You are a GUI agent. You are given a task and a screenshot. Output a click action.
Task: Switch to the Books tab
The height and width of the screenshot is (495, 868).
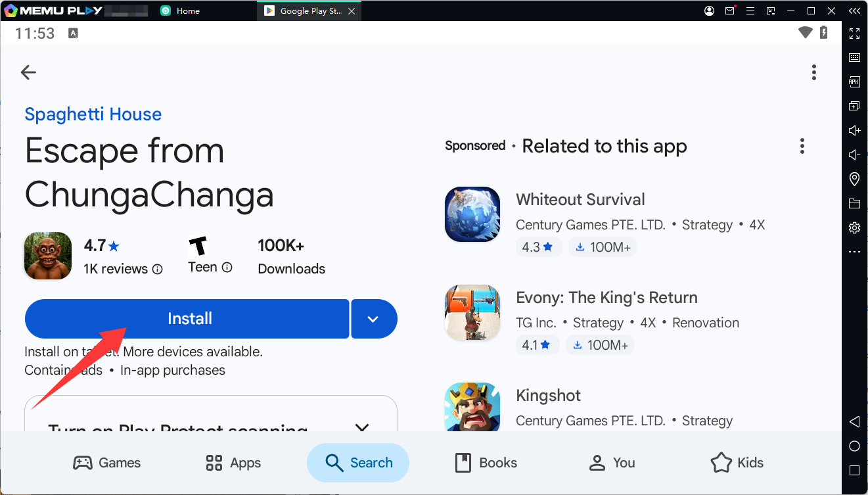[x=486, y=463]
